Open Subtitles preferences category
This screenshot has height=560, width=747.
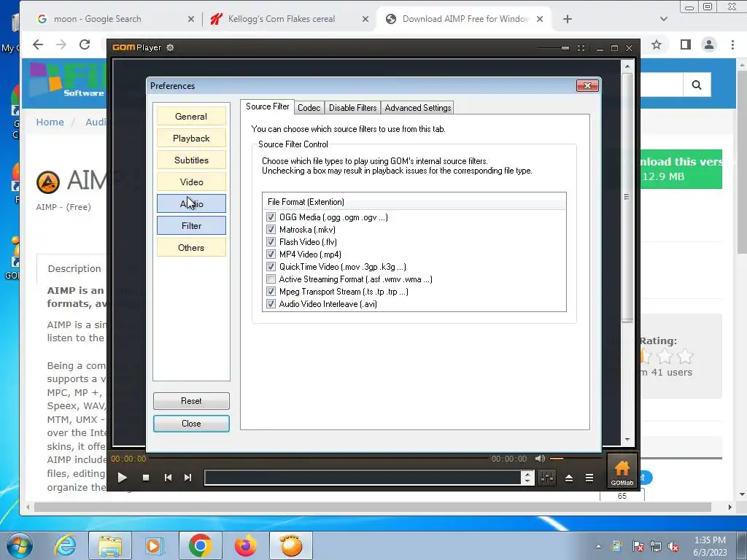[x=191, y=160]
